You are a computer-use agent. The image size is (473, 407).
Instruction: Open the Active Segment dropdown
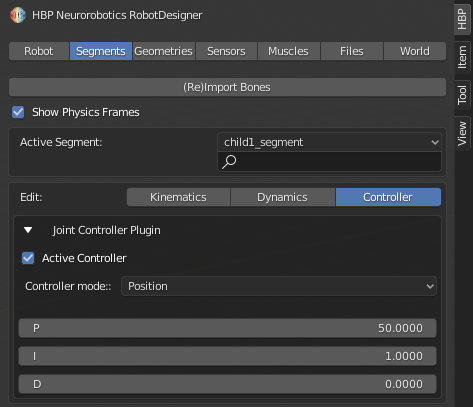[329, 142]
